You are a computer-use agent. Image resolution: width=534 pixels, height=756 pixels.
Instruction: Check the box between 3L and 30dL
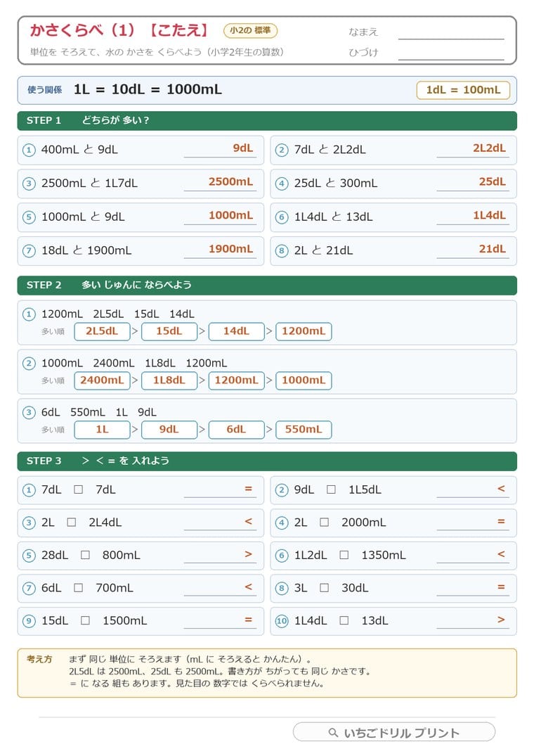tap(325, 588)
